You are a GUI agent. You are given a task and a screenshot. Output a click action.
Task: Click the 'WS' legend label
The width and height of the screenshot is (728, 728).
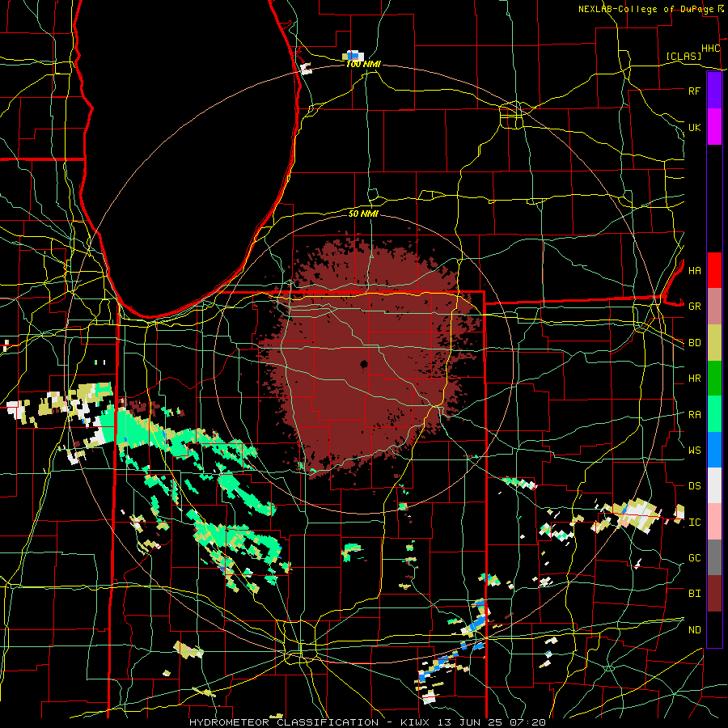[694, 450]
